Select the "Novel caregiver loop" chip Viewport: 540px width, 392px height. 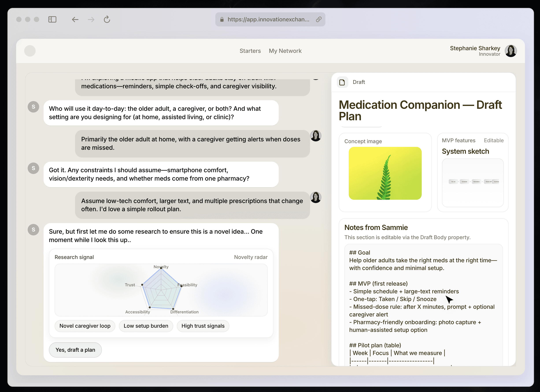85,325
